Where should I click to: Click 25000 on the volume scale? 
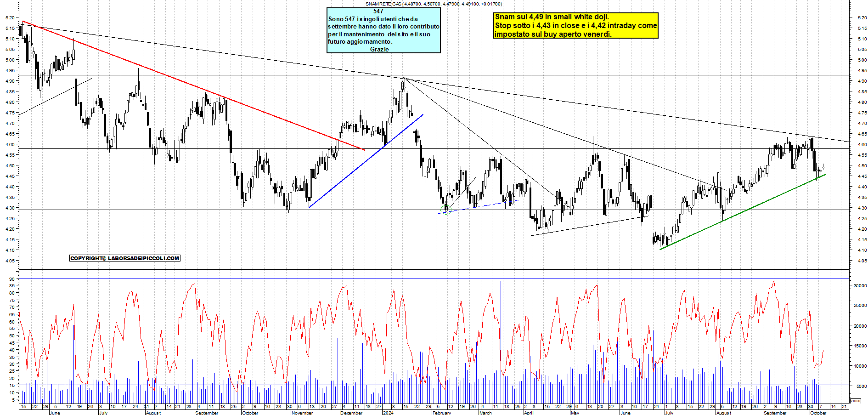[x=860, y=306]
